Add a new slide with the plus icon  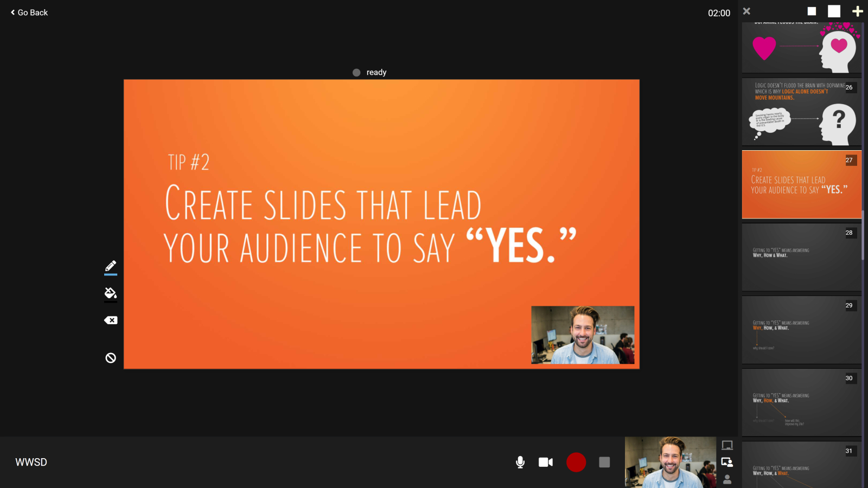(x=858, y=11)
